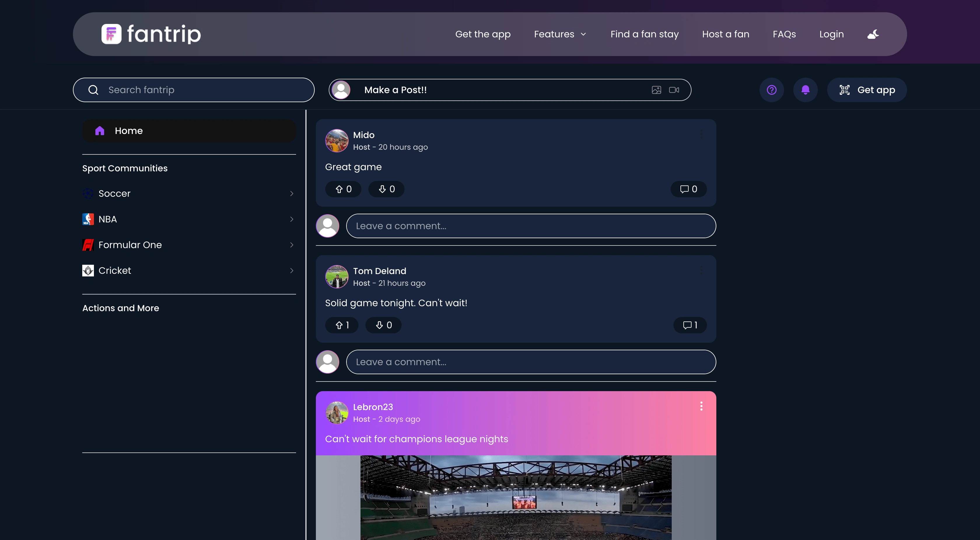Open options menu on Tom Deland's post
Screen dimensions: 980x540
(x=701, y=270)
